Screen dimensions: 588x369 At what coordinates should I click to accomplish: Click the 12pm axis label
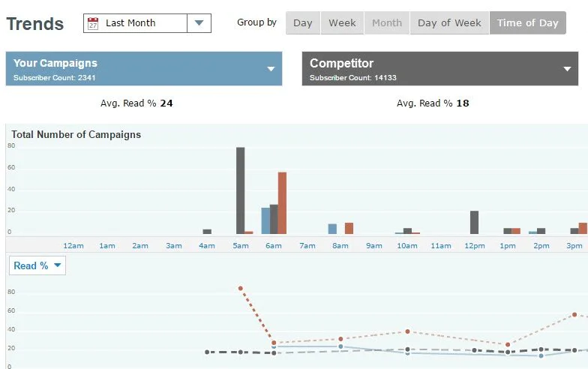pyautogui.click(x=474, y=246)
